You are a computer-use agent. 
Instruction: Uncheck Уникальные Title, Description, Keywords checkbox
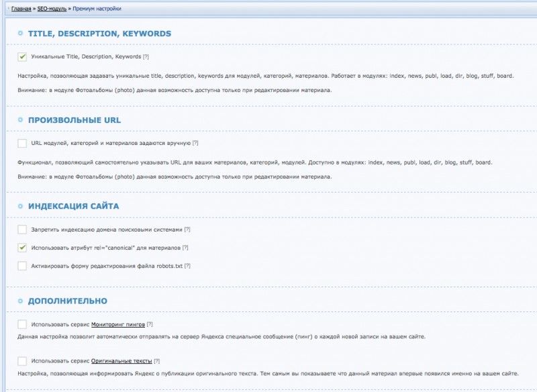(x=22, y=57)
